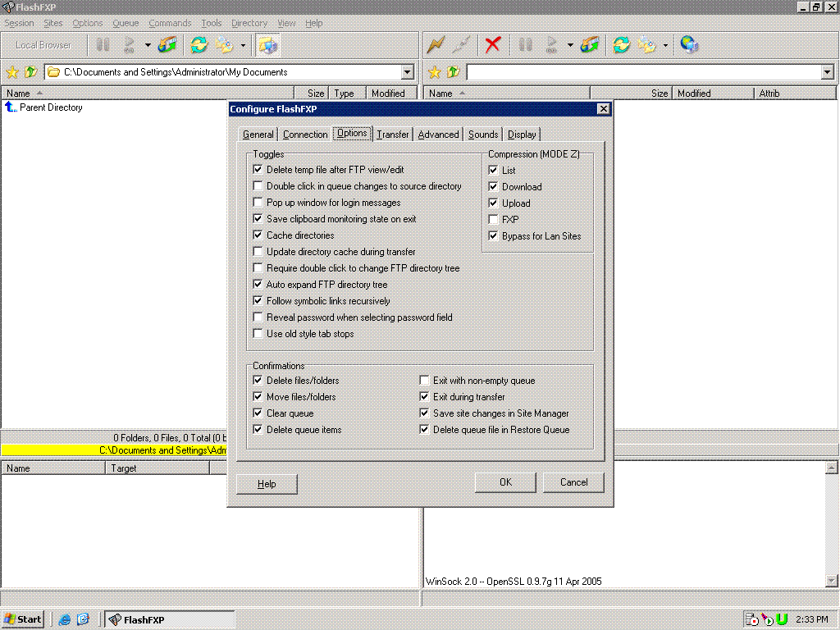Click the globe icon in right toolbar
Screen dimensions: 840x630
coord(689,45)
